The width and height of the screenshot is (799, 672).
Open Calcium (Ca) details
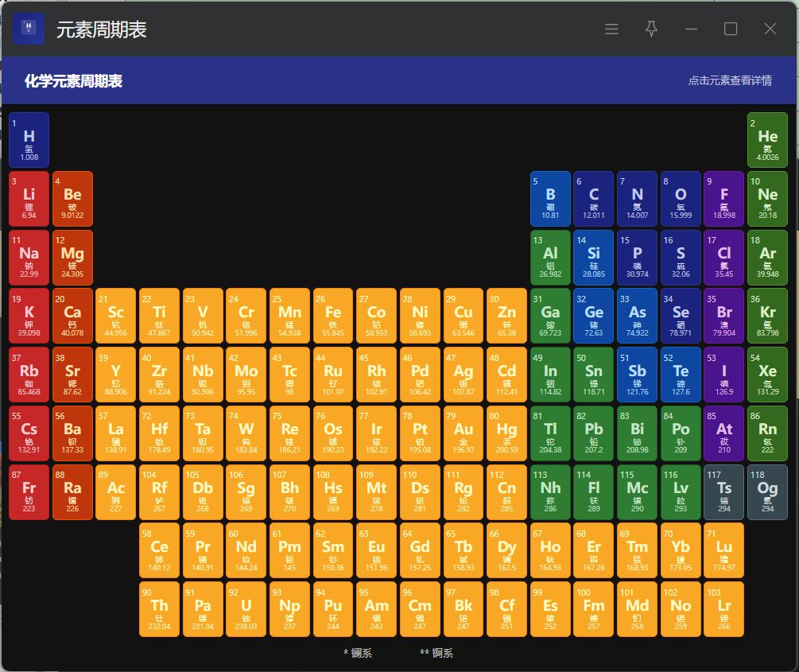[72, 316]
